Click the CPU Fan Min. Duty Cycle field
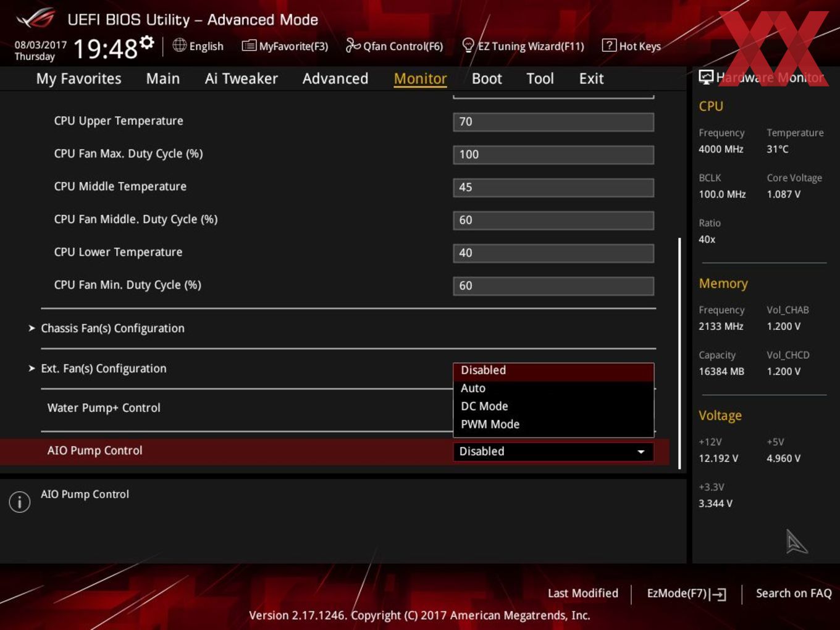840x630 pixels. [x=553, y=285]
